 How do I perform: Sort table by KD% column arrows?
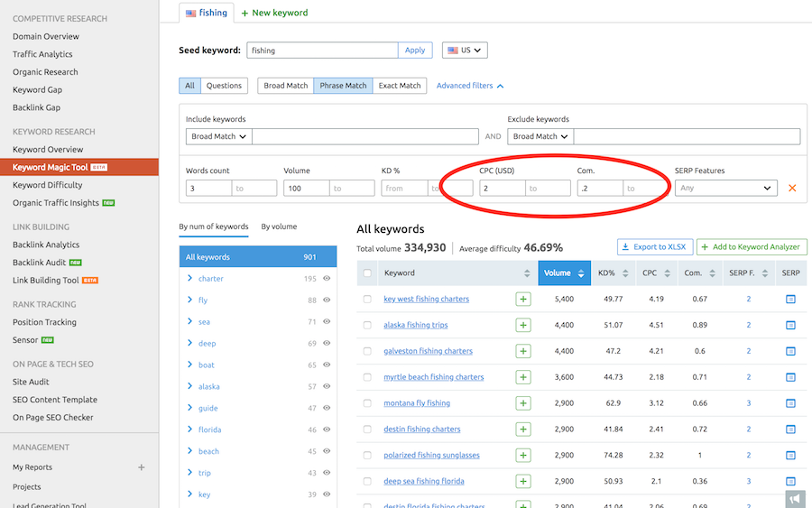[x=625, y=272]
